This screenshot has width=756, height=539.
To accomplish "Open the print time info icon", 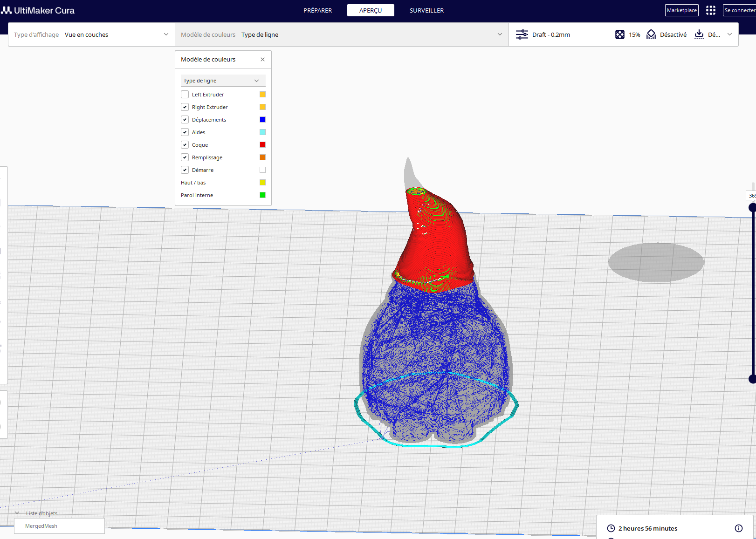I will [739, 528].
